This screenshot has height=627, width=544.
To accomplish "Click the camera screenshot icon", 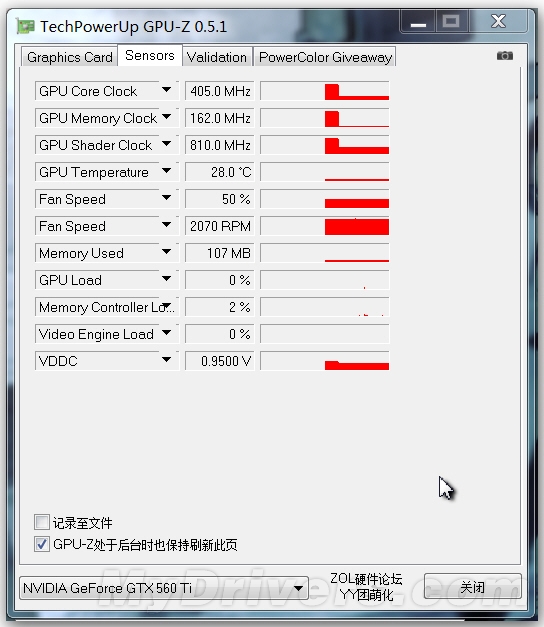I will click(x=504, y=56).
